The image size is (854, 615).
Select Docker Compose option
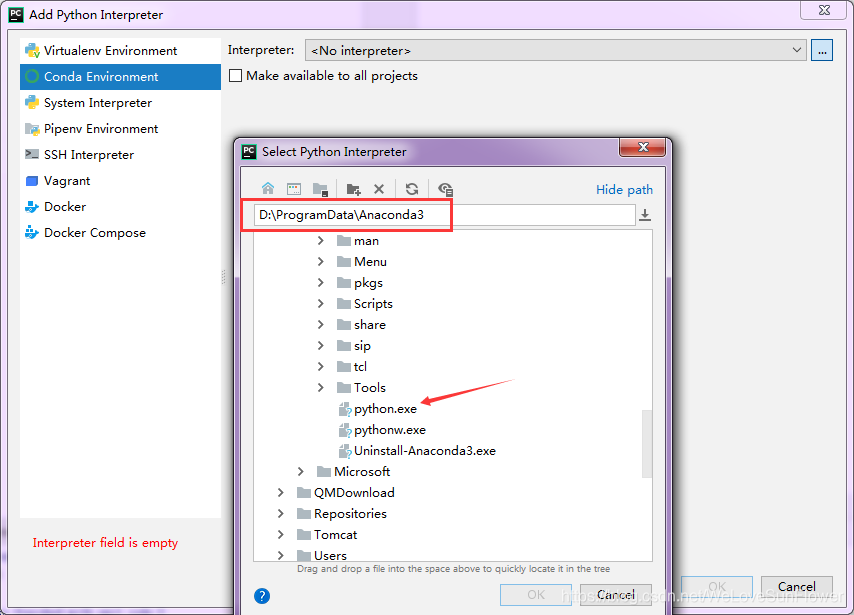pyautogui.click(x=120, y=233)
